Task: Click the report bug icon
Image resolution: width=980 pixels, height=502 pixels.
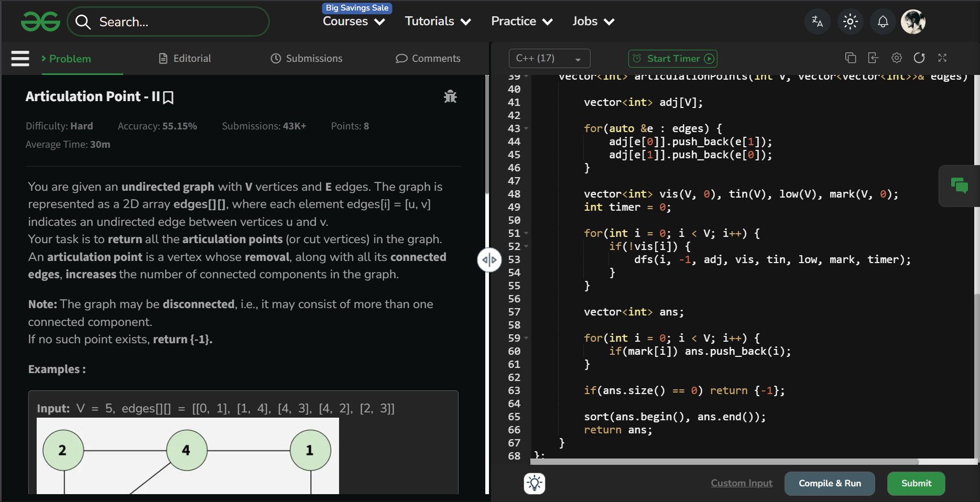Action: (450, 96)
